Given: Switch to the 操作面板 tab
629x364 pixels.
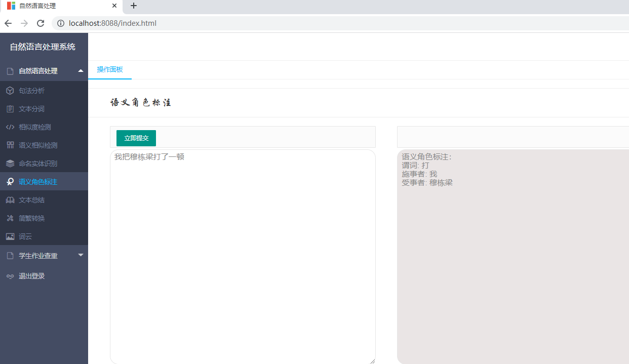Looking at the screenshot, I should (110, 70).
